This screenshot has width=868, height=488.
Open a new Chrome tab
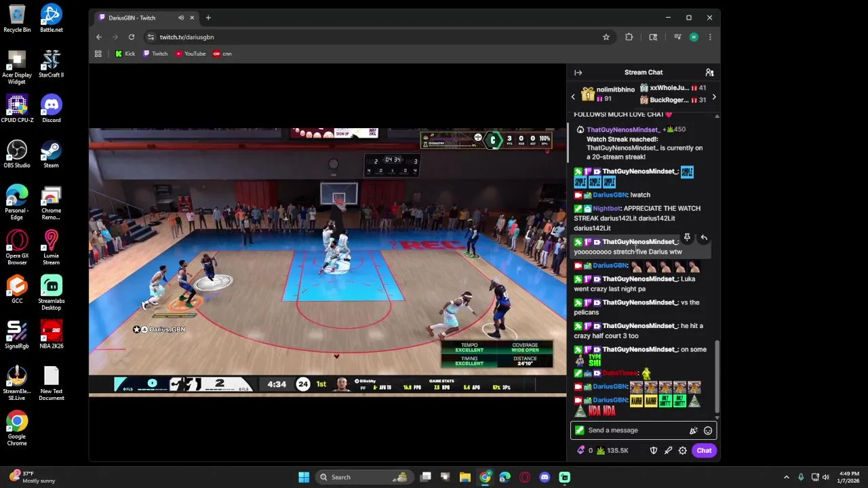click(208, 18)
